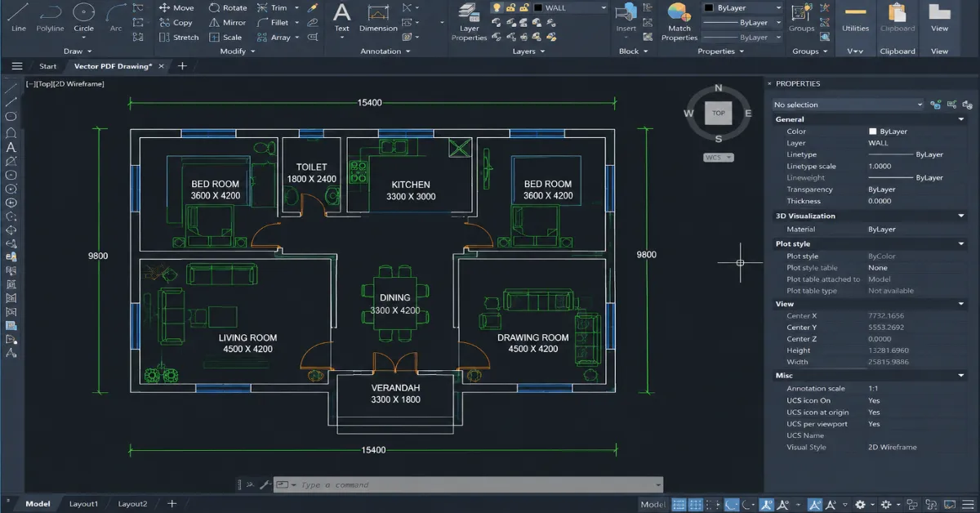Select the Vector PDF Drawing tab
980x513 pixels.
pos(113,66)
